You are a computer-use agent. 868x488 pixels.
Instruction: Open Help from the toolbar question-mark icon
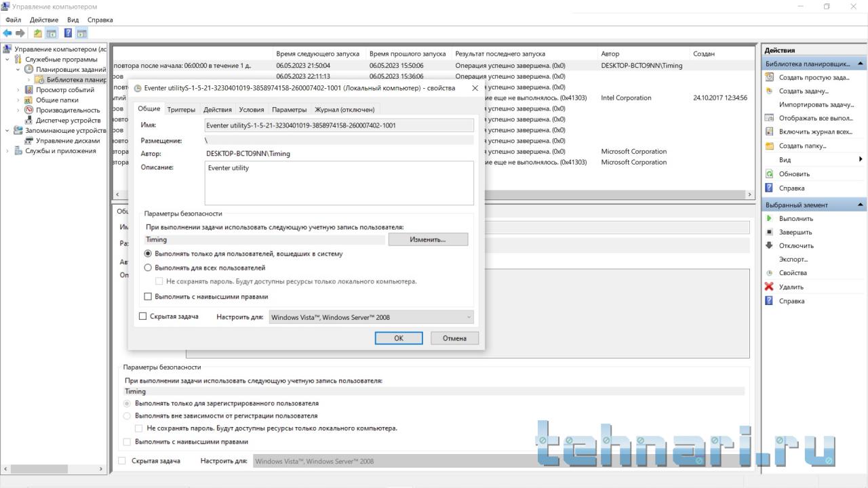click(x=68, y=33)
